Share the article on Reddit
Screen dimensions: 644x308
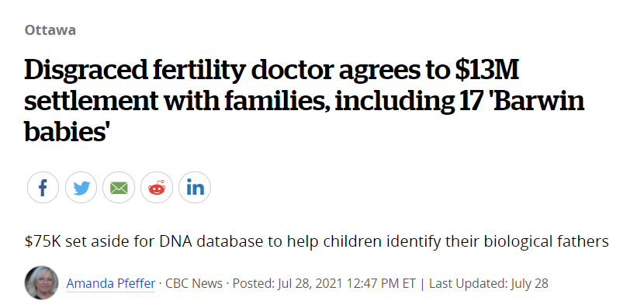[x=157, y=188]
